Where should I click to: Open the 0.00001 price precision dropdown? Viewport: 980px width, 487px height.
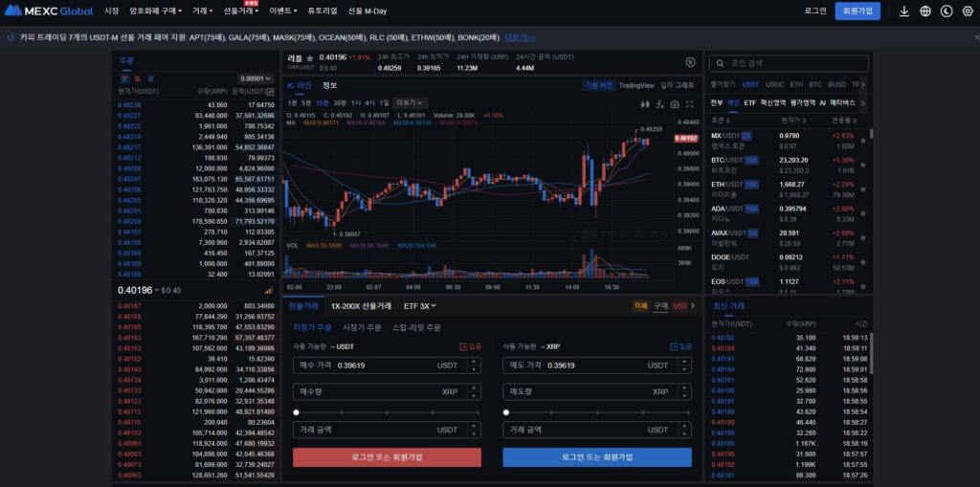(x=256, y=78)
